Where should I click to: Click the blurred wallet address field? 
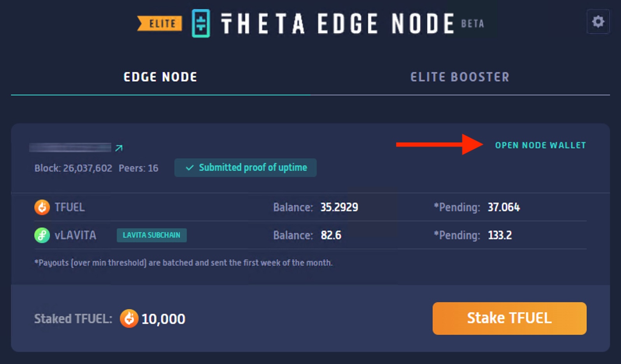70,147
